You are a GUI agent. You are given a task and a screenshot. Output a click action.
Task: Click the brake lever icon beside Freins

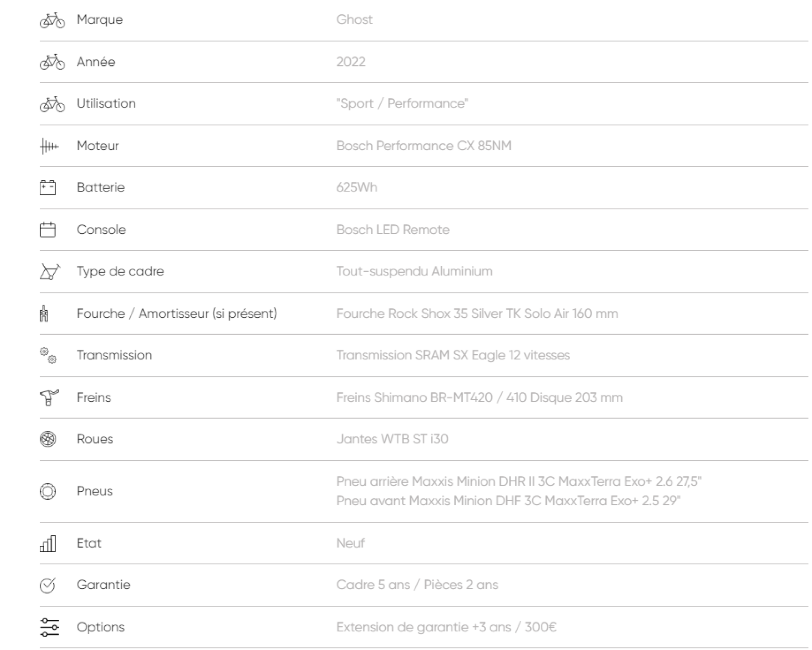(49, 398)
